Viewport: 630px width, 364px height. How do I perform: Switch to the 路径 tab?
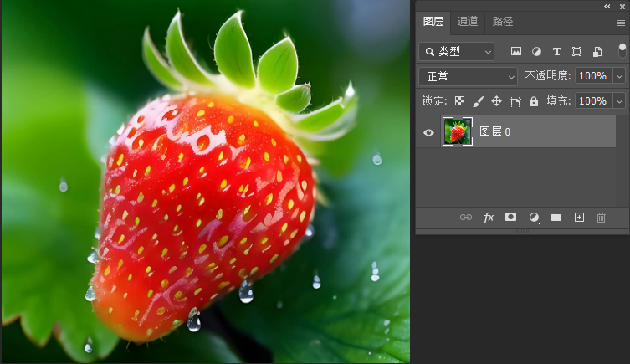tap(503, 21)
